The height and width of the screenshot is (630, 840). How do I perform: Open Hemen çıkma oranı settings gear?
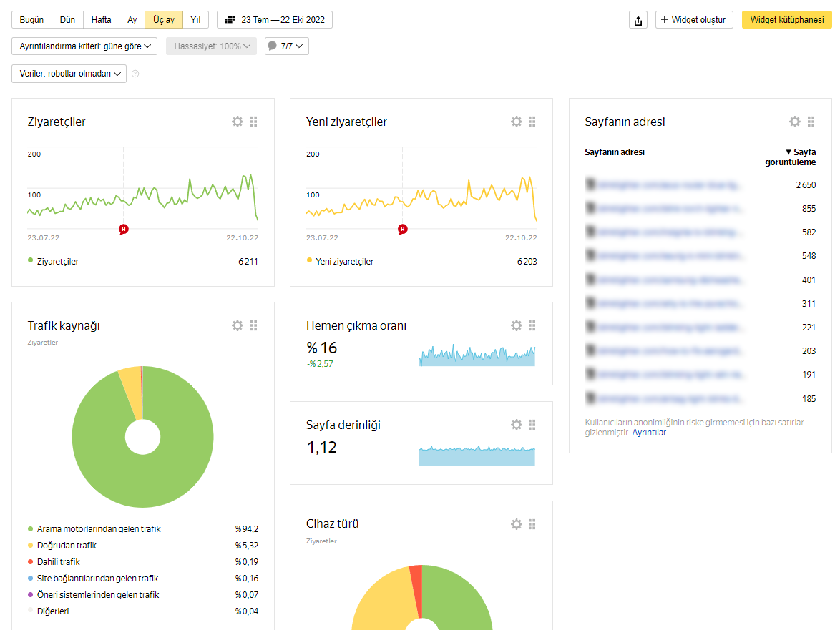pos(516,325)
